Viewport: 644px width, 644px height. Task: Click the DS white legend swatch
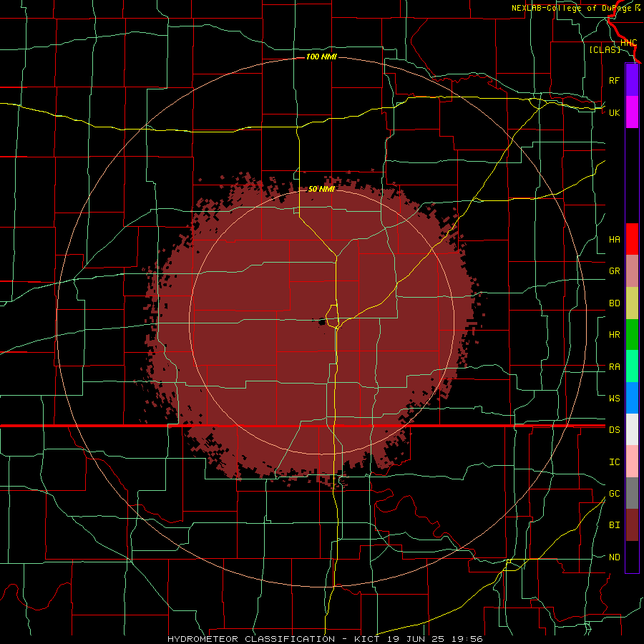pos(632,429)
